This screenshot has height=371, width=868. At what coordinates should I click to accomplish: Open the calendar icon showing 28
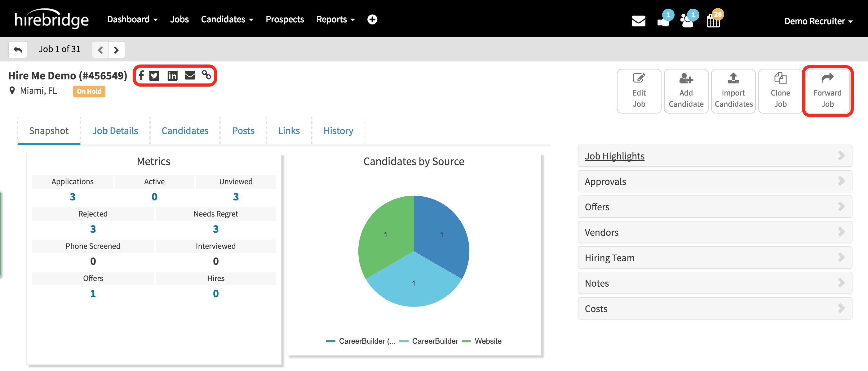(714, 21)
